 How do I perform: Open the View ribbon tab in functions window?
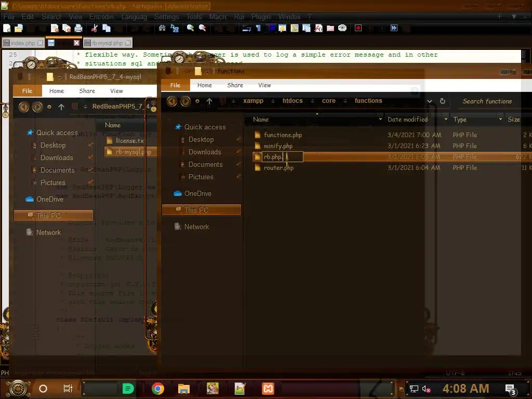click(x=264, y=85)
